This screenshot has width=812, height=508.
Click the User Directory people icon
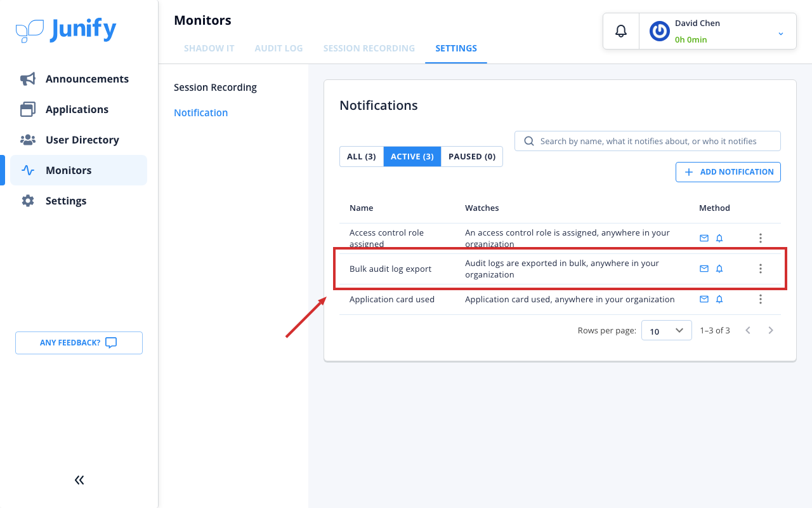pyautogui.click(x=28, y=140)
